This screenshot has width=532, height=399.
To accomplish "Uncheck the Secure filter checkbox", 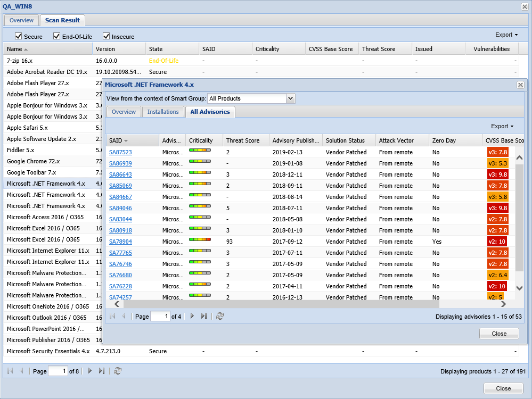I will pos(19,36).
